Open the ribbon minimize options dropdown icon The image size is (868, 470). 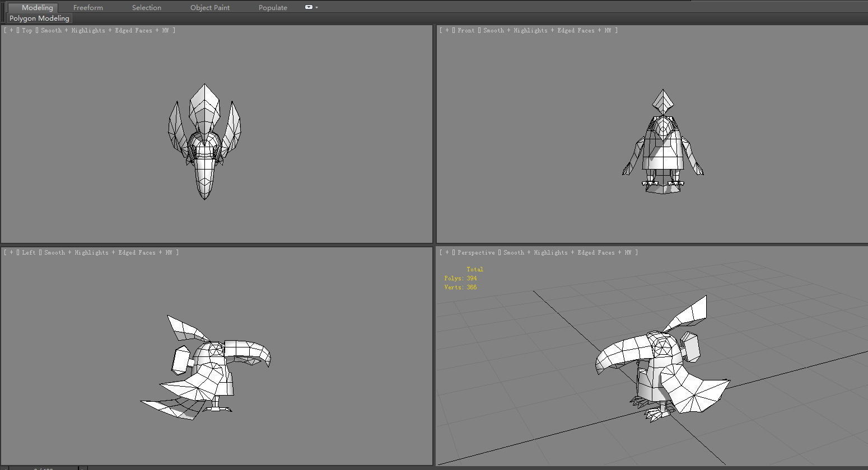(x=311, y=7)
